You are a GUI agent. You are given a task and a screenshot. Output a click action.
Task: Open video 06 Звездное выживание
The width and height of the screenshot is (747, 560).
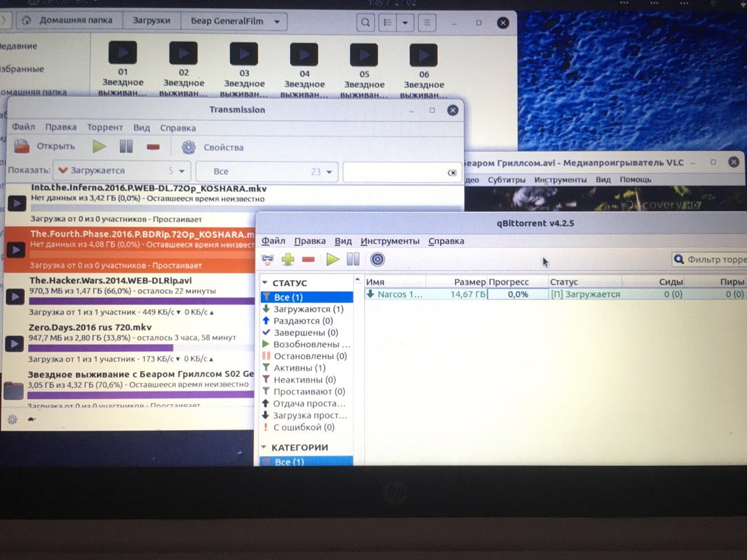(x=424, y=71)
